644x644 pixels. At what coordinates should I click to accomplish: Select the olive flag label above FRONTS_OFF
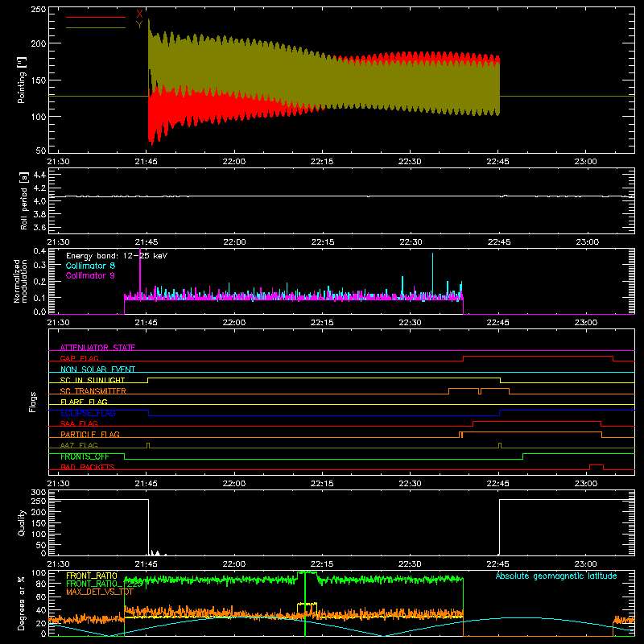[79, 445]
